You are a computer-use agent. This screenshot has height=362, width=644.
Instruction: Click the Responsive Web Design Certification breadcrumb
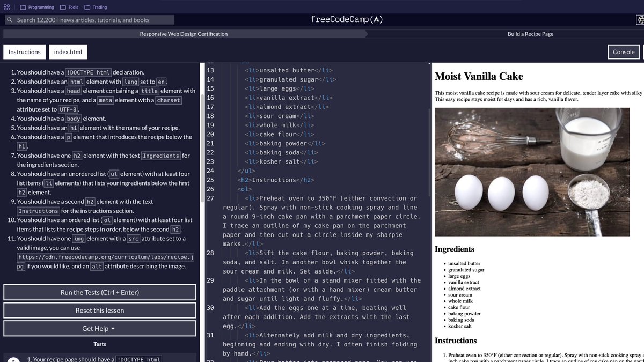click(x=185, y=33)
